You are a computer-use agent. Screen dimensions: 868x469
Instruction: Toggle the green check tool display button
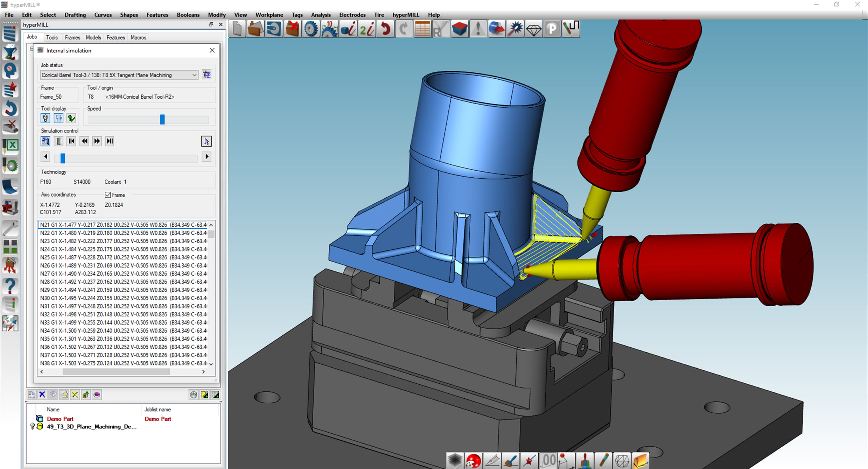(71, 118)
